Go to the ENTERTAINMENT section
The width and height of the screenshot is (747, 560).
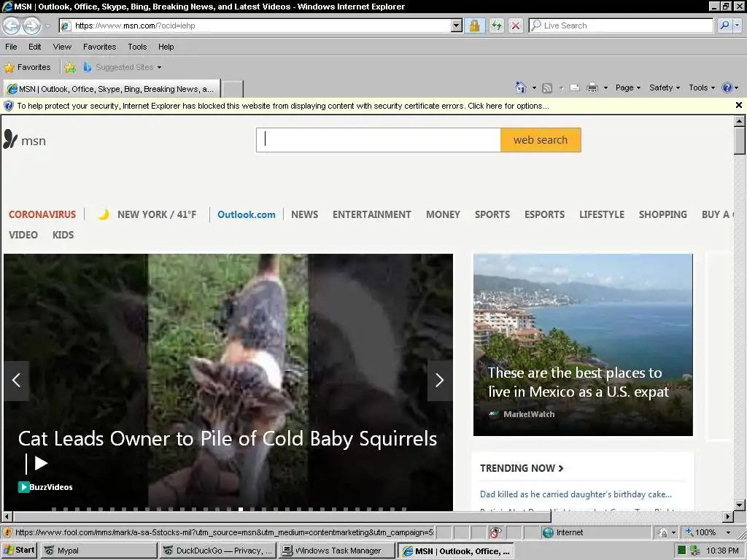click(x=372, y=215)
